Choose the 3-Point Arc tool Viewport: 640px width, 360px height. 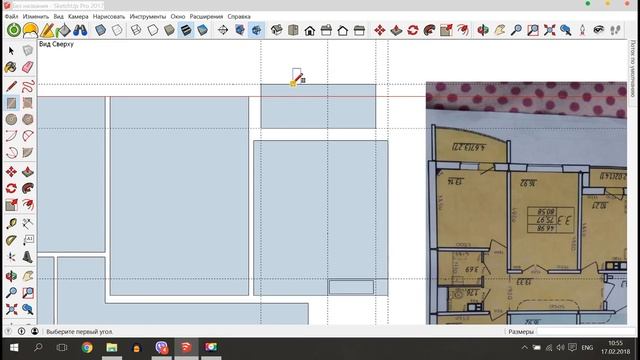pos(11,152)
